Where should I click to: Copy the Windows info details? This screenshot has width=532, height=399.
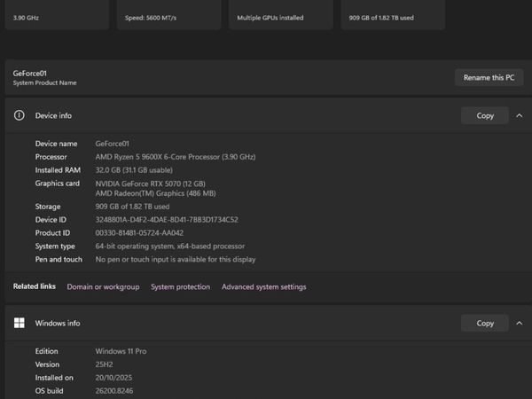point(485,323)
